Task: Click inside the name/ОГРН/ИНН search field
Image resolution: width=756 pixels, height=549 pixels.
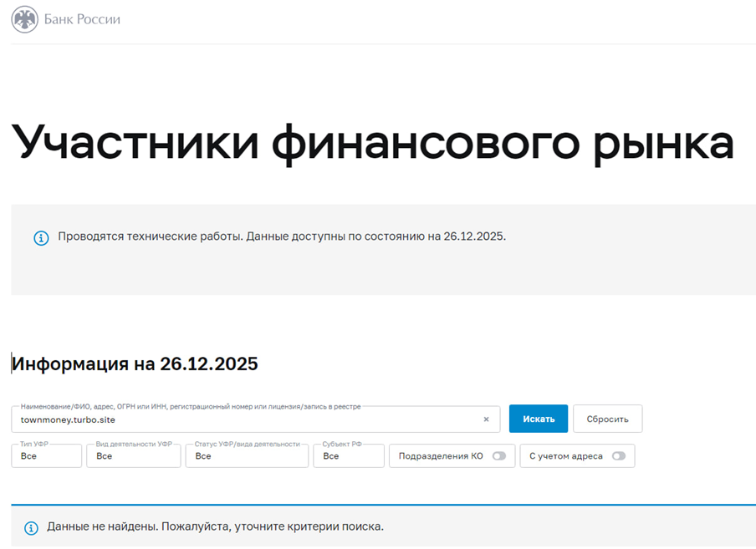Action: coord(251,419)
